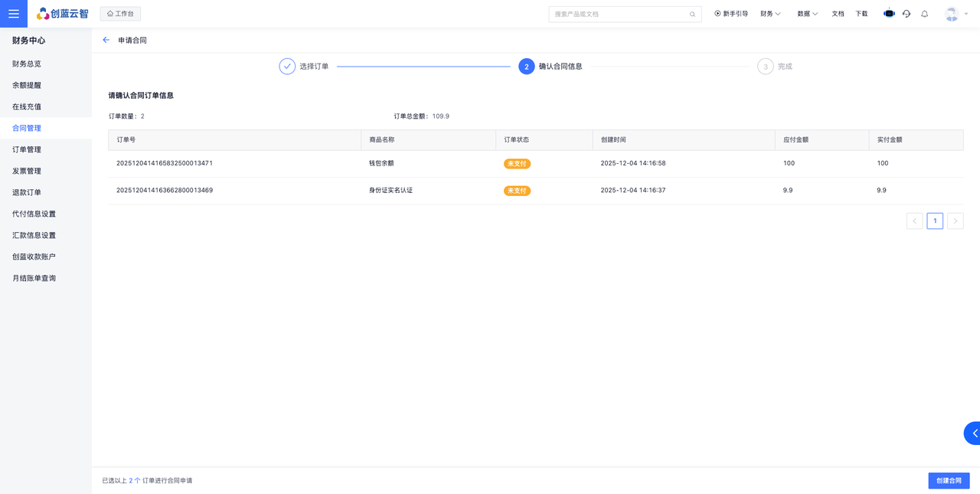The height and width of the screenshot is (494, 980).
Task: Expand the blue side panel arrow
Action: [973, 433]
